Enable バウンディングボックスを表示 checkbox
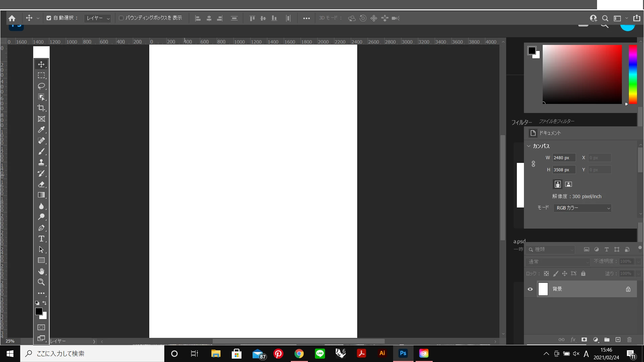Screen dimensions: 644x362 click(x=121, y=18)
